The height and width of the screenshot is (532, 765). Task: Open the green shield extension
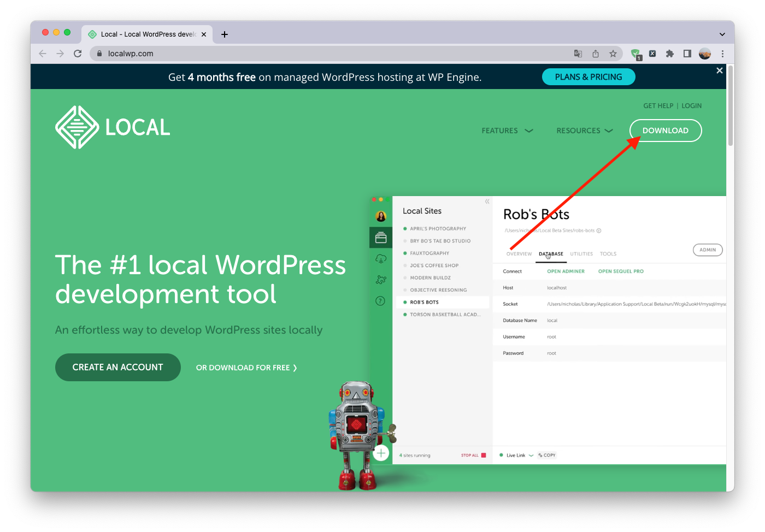click(635, 54)
